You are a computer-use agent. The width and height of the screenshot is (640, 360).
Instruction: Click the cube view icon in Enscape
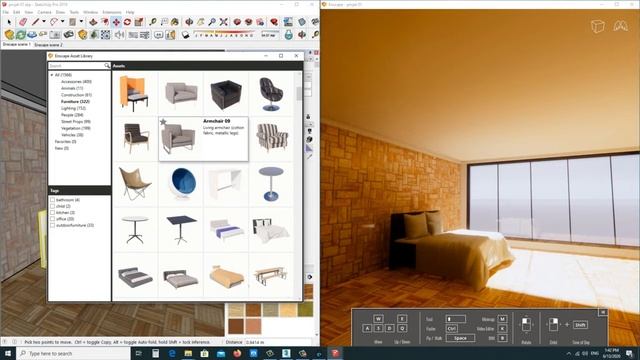(x=598, y=27)
